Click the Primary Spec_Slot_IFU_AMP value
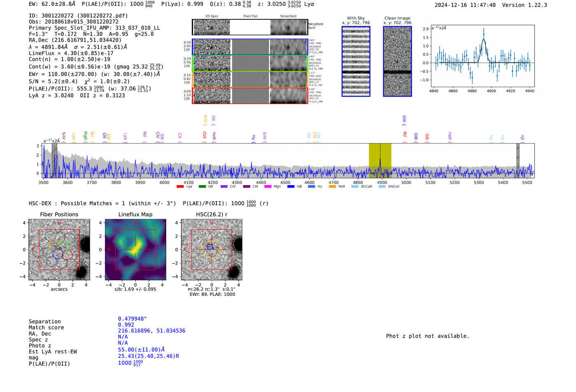The height and width of the screenshot is (392, 576). [95, 28]
